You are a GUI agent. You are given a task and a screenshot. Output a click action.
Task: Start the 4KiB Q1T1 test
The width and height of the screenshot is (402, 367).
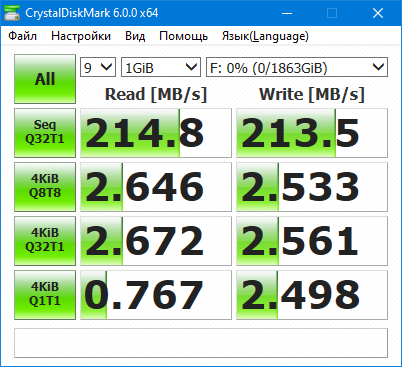click(x=45, y=295)
